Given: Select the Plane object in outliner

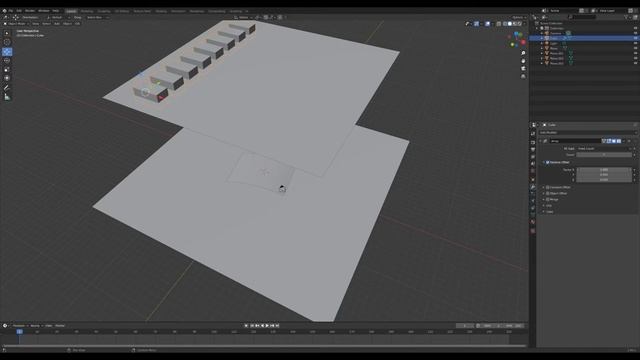Looking at the screenshot, I should click(554, 49).
